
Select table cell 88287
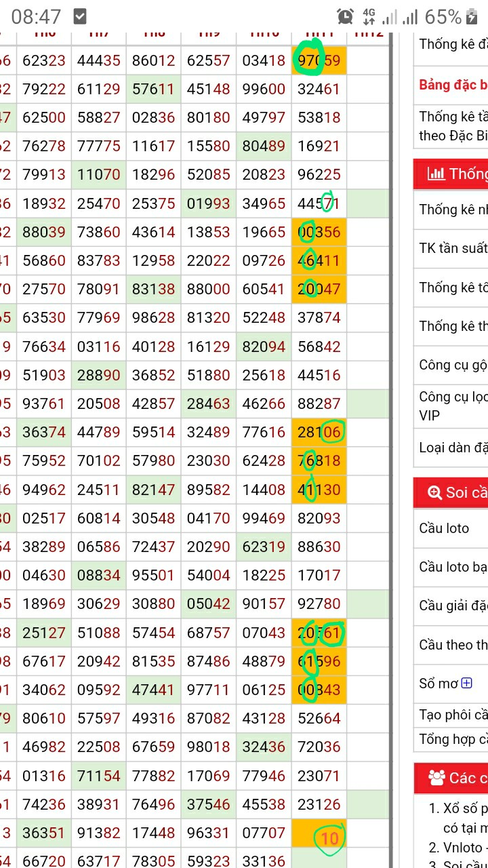[319, 403]
